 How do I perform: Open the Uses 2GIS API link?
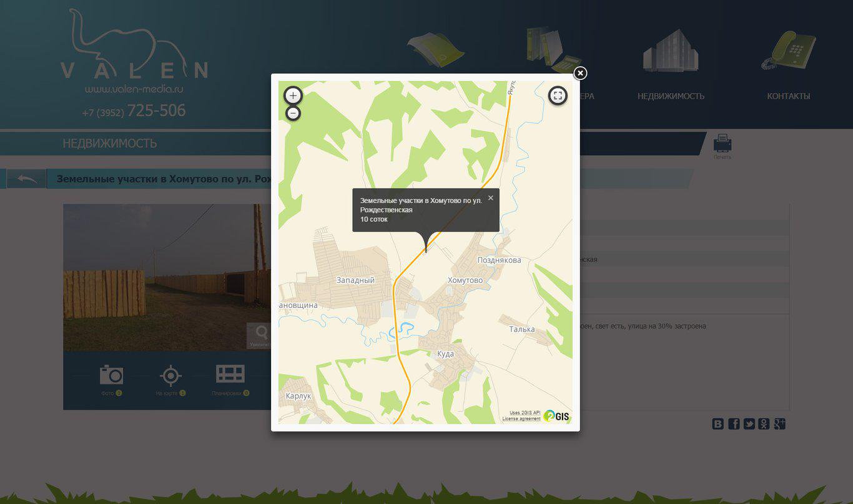525,413
